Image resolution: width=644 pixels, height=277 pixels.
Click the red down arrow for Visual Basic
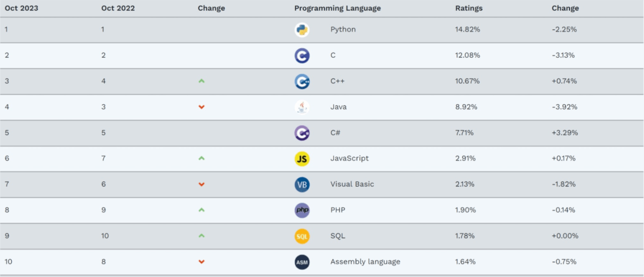(x=202, y=185)
